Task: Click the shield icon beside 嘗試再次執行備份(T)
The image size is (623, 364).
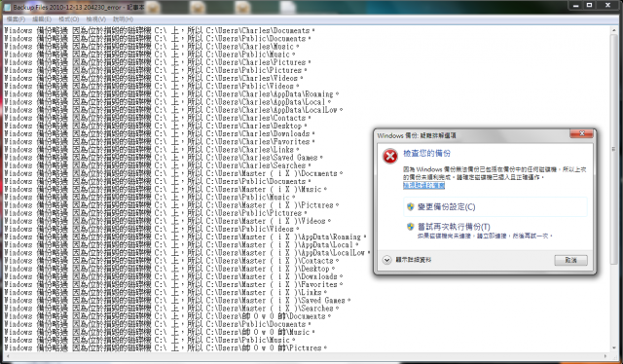Action: coord(411,227)
